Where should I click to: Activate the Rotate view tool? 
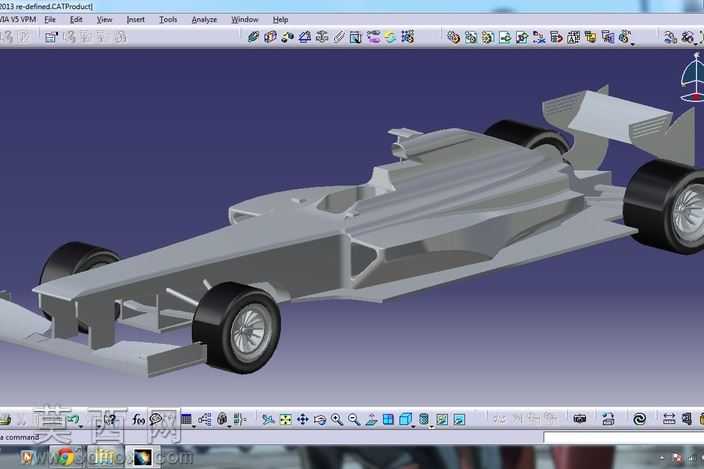[x=320, y=420]
